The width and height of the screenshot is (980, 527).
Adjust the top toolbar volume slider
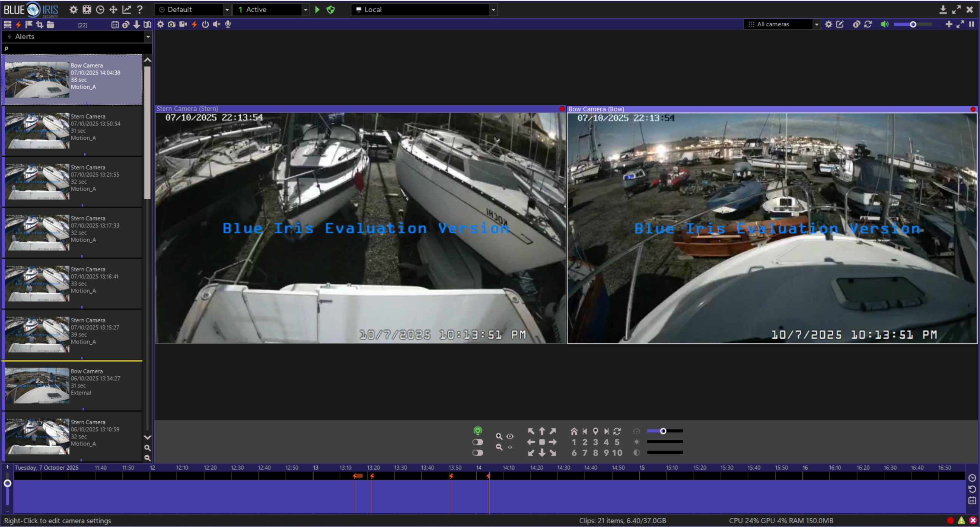913,24
